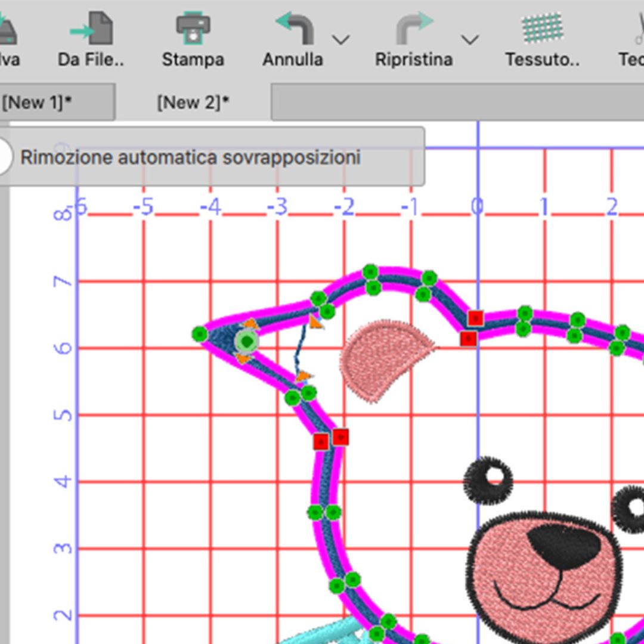Screen dimensions: 644x644
Task: Expand the dropdown chevron next to Ripristina
Action: pyautogui.click(x=470, y=41)
